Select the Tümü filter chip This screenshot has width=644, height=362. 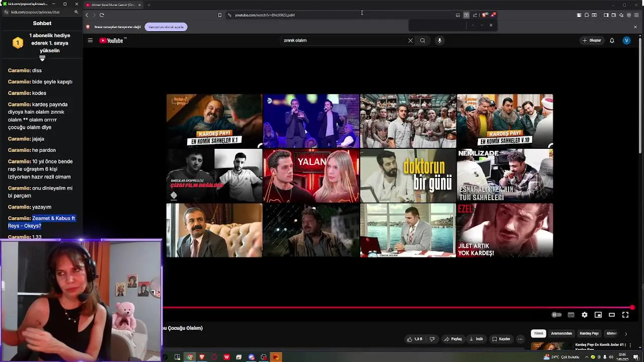click(538, 333)
